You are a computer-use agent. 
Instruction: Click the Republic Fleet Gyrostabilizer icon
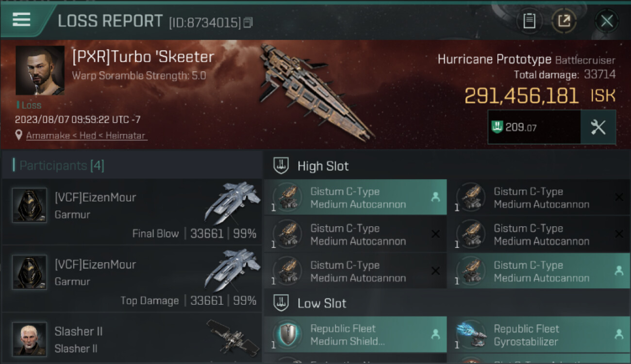point(471,335)
